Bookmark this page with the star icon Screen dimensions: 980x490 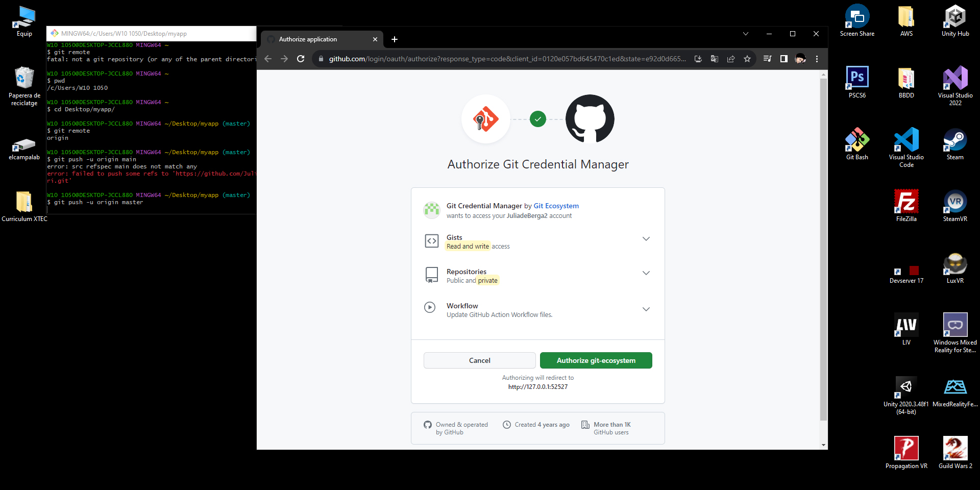(747, 59)
